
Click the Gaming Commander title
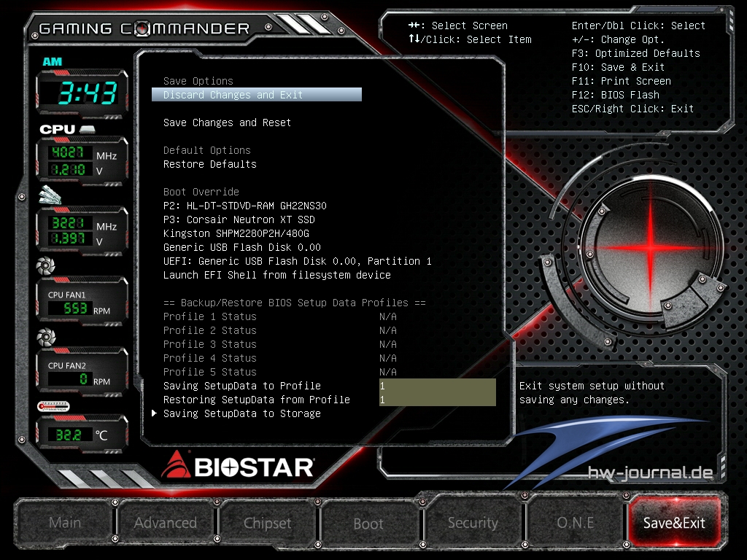click(x=144, y=28)
